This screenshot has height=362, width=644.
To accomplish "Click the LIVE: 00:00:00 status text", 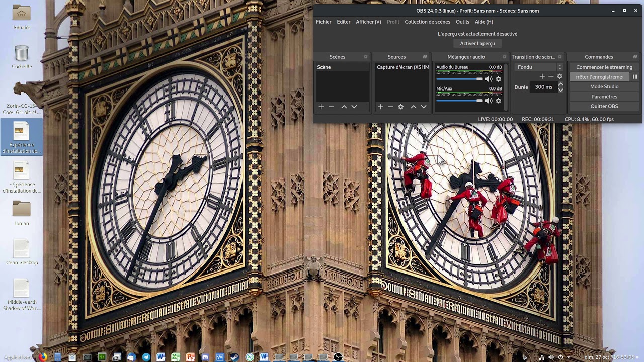I will click(496, 119).
